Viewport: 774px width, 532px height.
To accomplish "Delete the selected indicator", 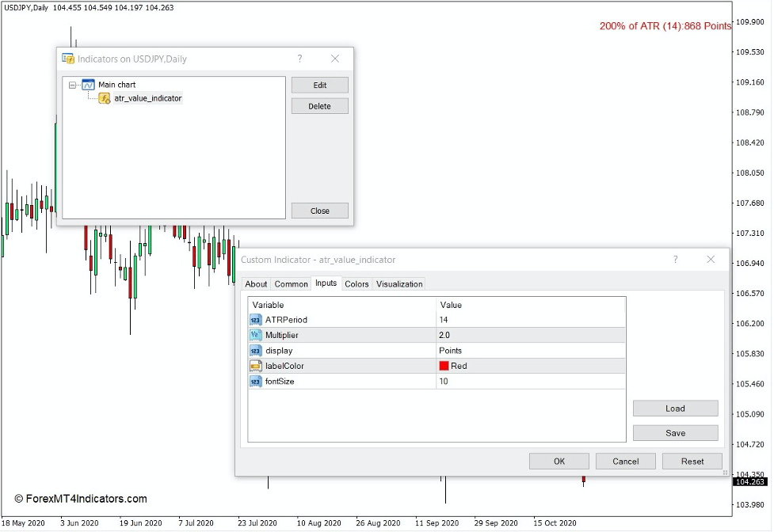I will [x=319, y=105].
